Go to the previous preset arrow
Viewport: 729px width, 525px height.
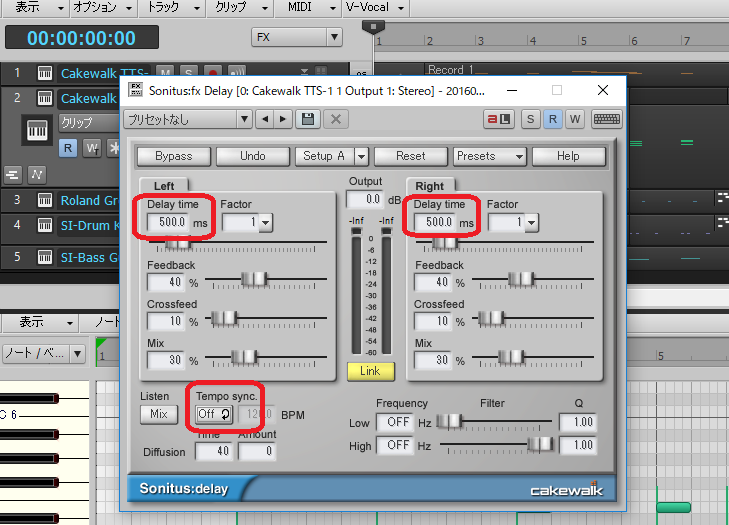click(265, 119)
